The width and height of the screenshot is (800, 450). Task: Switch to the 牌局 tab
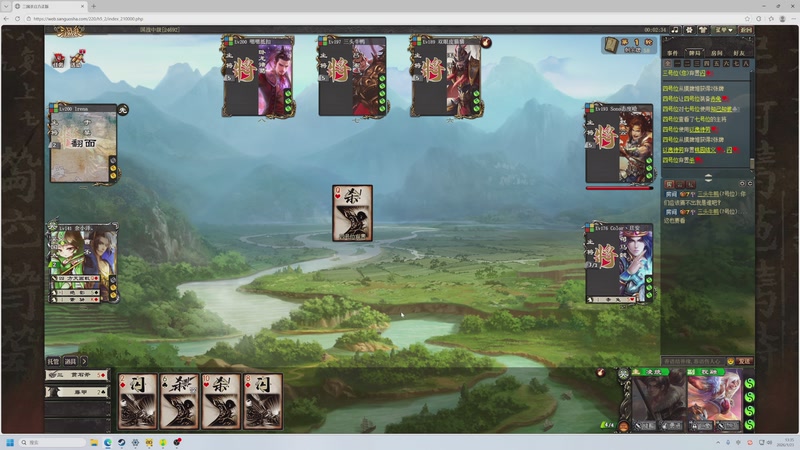694,53
